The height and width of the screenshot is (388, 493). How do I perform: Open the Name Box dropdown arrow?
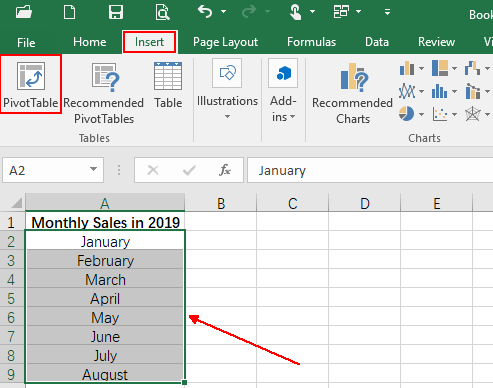pyautogui.click(x=93, y=169)
